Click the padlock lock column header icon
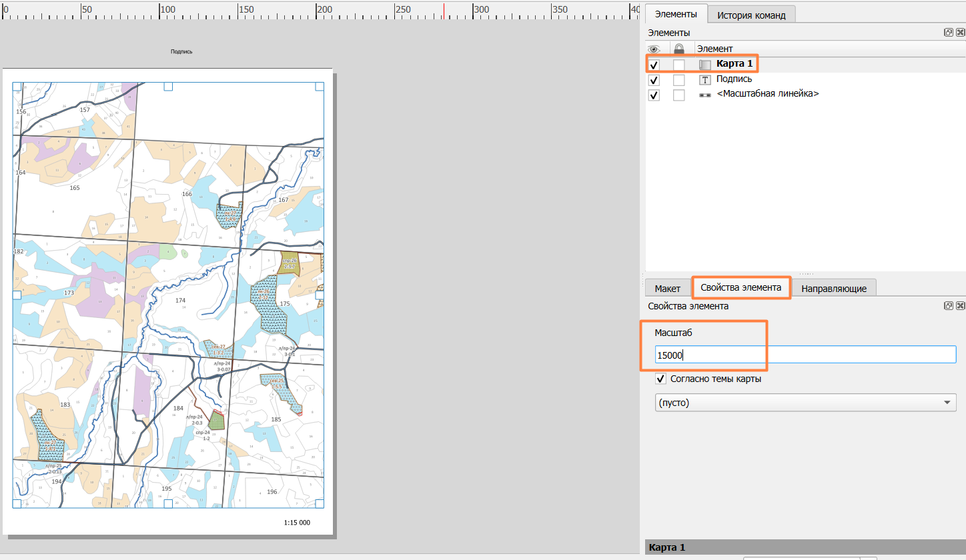The height and width of the screenshot is (560, 966). click(x=679, y=49)
